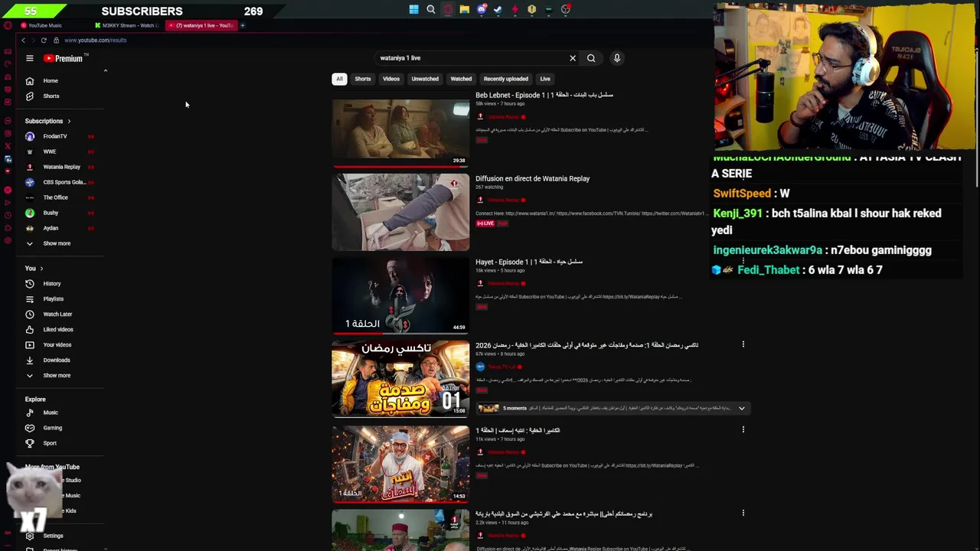Open File Explorer from taskbar

[464, 9]
